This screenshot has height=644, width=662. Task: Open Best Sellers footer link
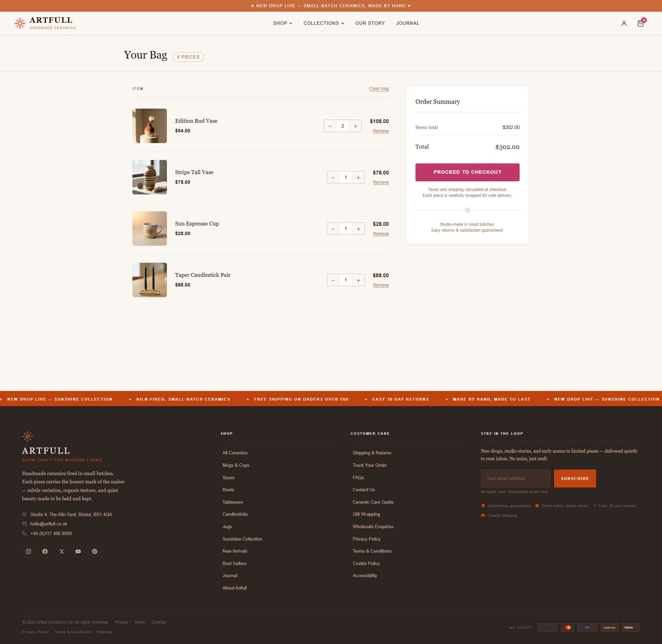click(234, 564)
